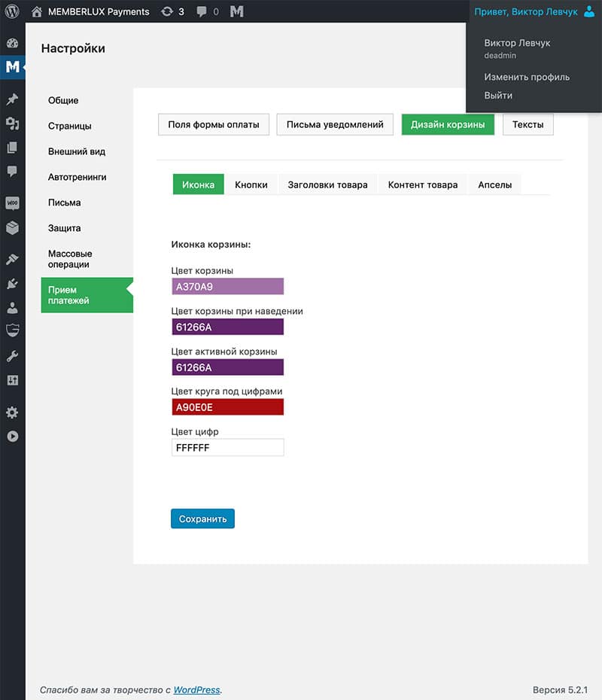Open the WooCommerce sidebar icon
The width and height of the screenshot is (602, 700).
(12, 203)
